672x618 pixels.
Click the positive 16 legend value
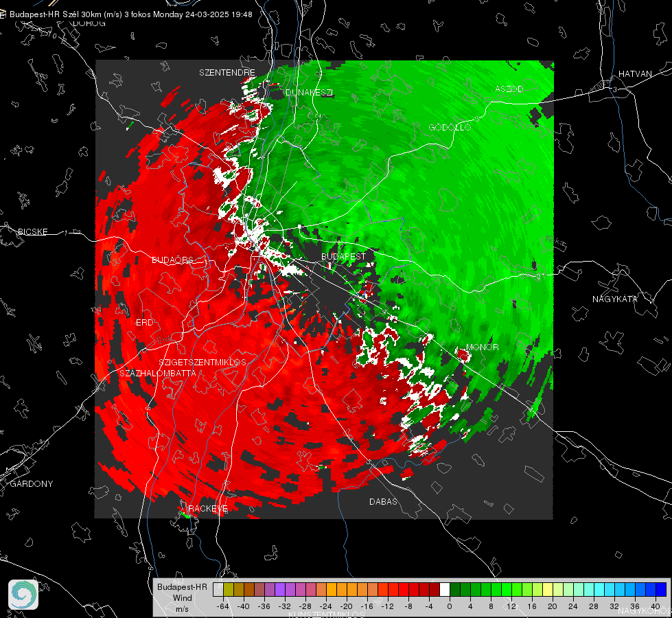tap(532, 606)
